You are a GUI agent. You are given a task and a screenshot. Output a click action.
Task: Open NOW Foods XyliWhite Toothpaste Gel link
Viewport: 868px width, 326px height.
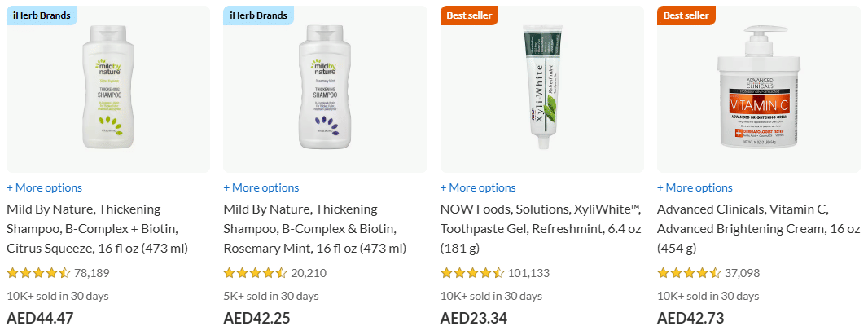(533, 228)
